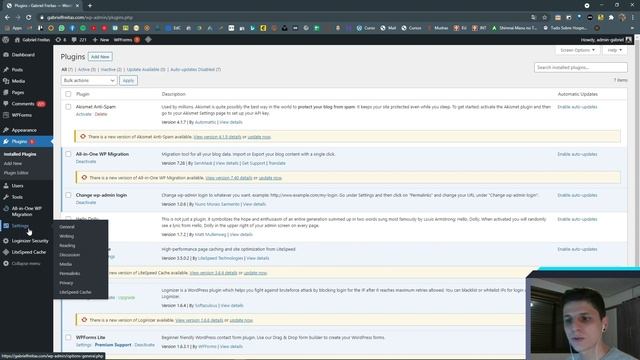The width and height of the screenshot is (640, 360).
Task: Select Permalinks in Settings flyout
Action: (70, 273)
